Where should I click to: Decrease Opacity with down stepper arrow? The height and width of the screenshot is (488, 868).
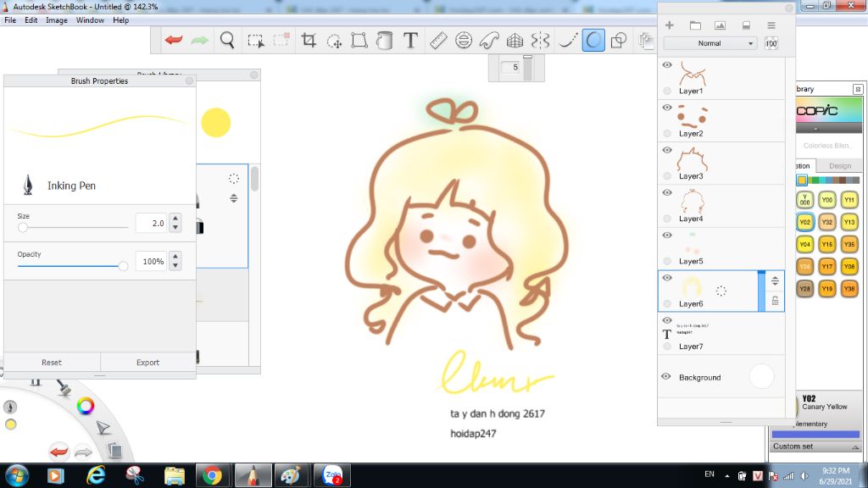pyautogui.click(x=175, y=265)
